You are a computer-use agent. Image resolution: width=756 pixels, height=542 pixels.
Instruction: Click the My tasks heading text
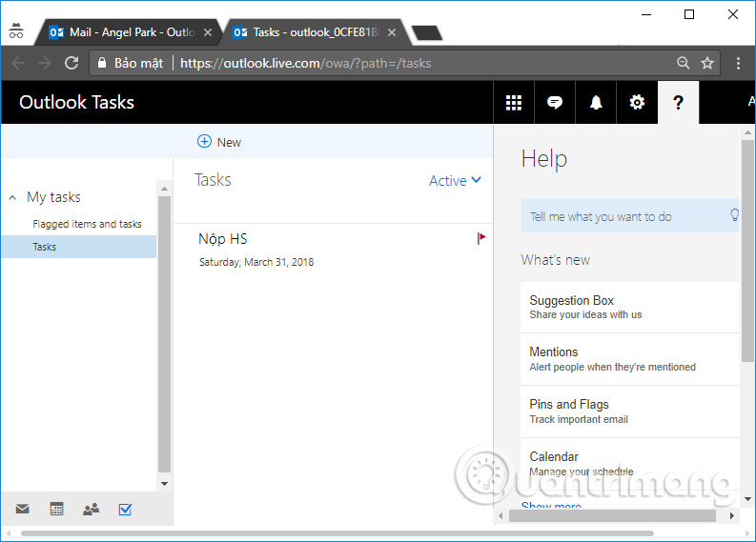pos(54,197)
